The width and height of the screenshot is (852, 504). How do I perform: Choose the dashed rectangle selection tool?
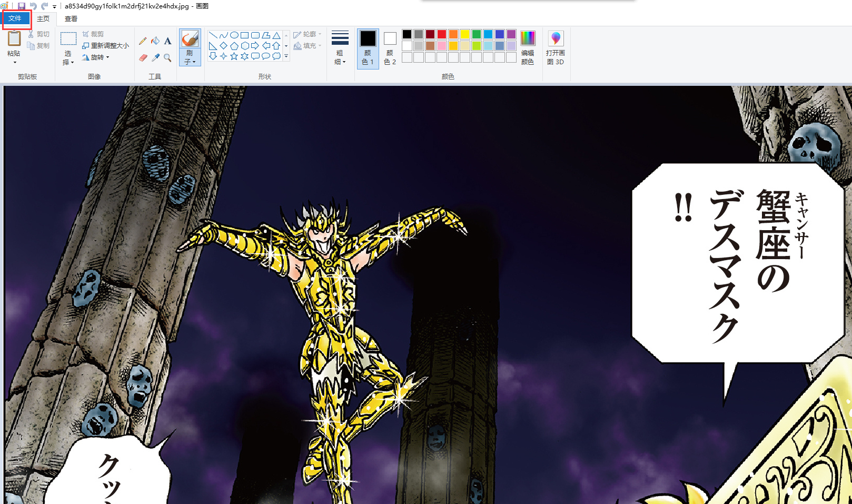tap(68, 39)
